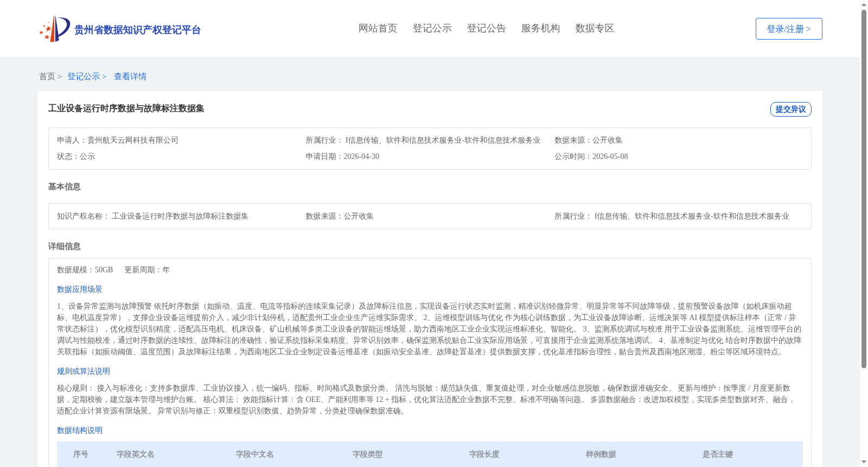Click 字段长度 column header

pyautogui.click(x=484, y=454)
